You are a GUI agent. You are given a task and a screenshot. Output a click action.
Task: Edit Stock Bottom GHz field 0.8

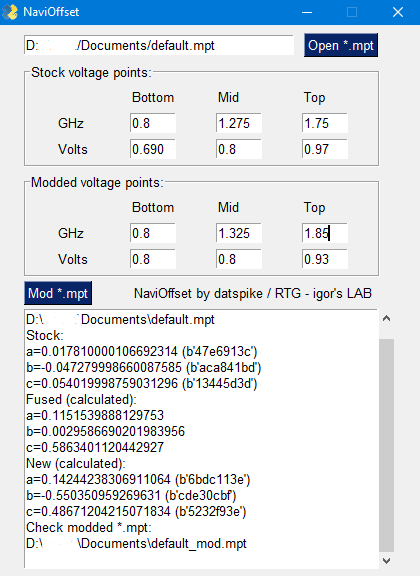pyautogui.click(x=152, y=123)
